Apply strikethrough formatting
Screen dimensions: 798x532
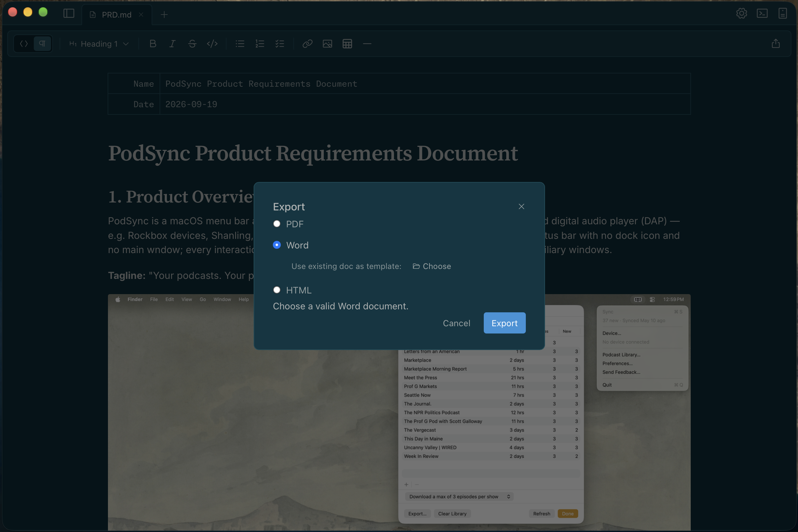[192, 43]
